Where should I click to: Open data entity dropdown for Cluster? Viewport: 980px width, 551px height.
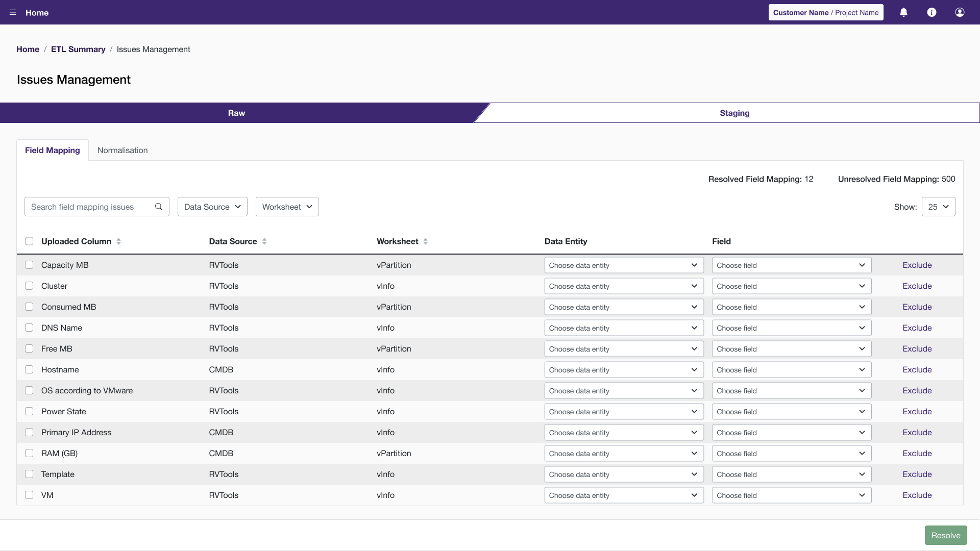click(x=624, y=286)
